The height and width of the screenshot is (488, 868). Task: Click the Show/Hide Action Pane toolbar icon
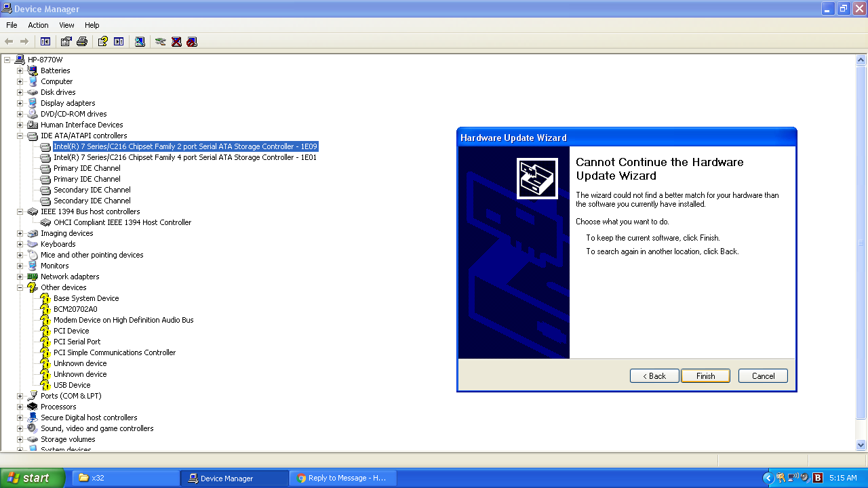tap(119, 41)
